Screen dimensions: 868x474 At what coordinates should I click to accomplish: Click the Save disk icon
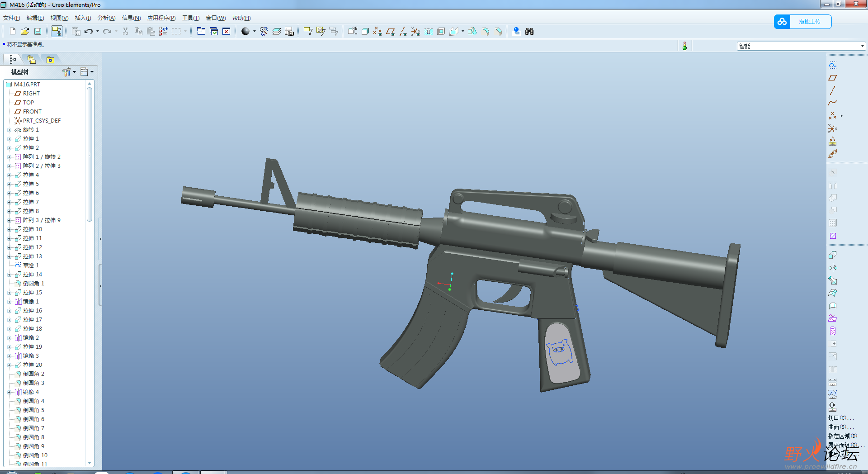point(38,31)
